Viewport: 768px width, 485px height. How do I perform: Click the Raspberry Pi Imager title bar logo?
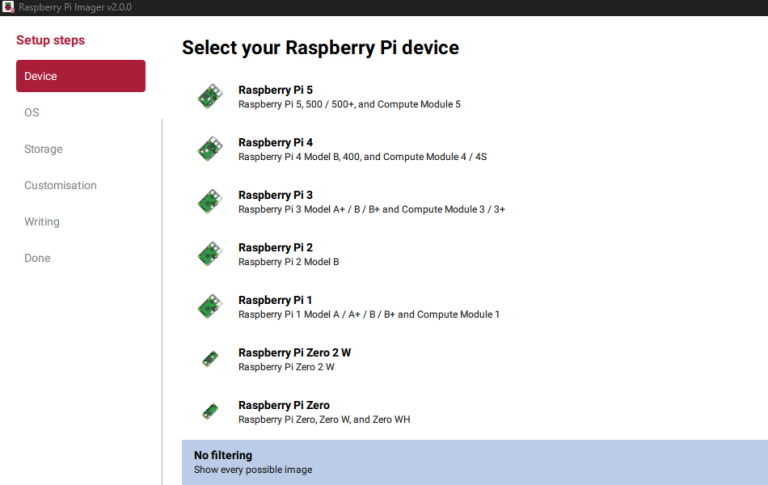[8, 7]
